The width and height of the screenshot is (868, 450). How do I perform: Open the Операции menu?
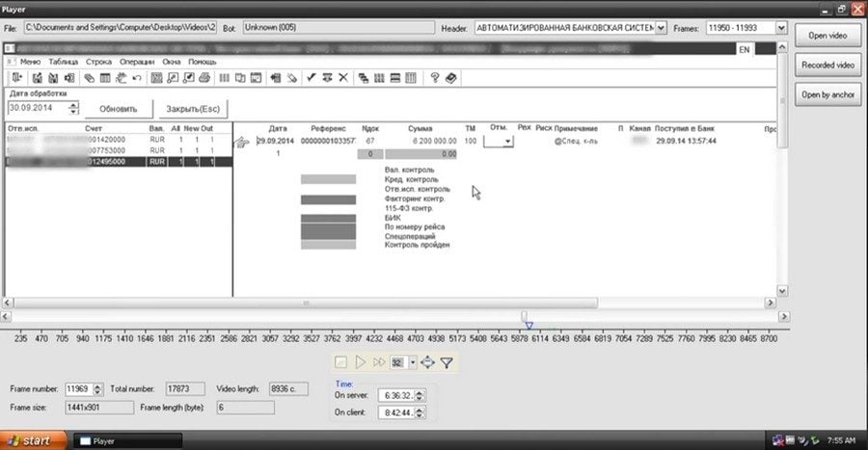138,62
